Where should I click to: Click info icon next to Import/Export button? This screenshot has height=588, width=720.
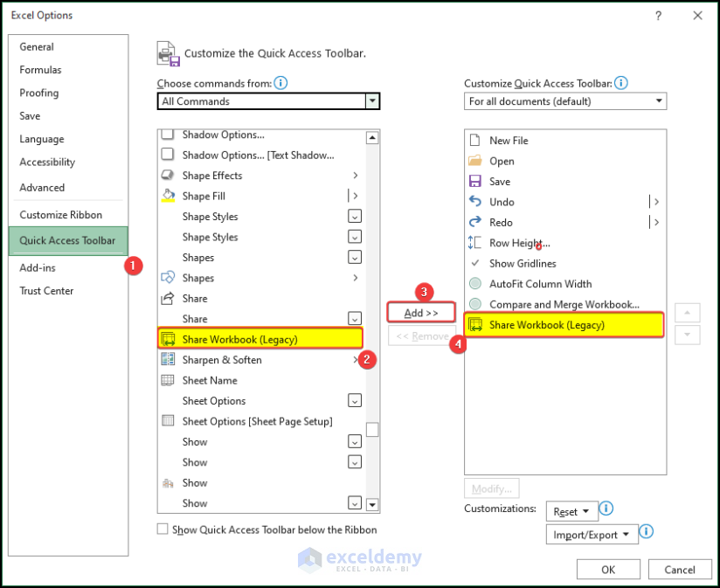646,531
